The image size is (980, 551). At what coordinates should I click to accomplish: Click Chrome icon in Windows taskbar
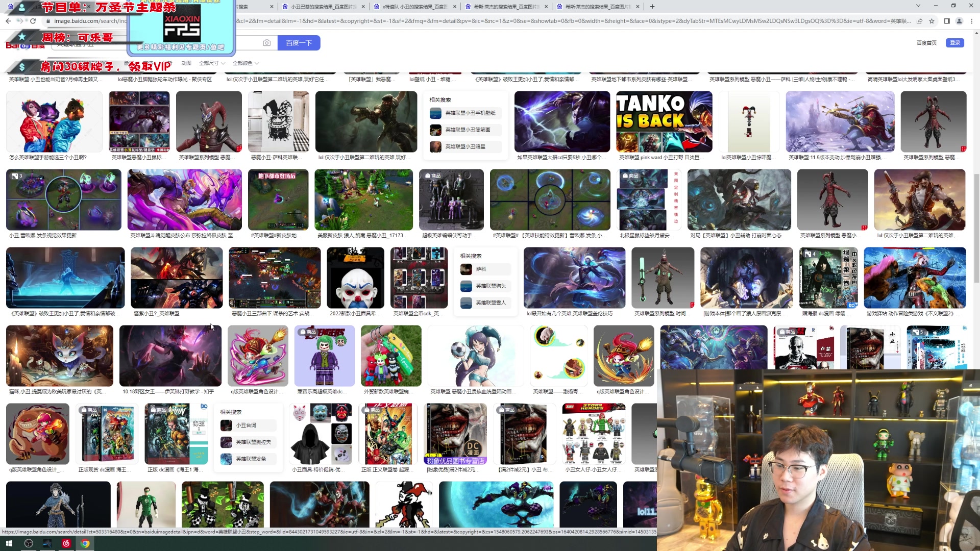(x=85, y=543)
